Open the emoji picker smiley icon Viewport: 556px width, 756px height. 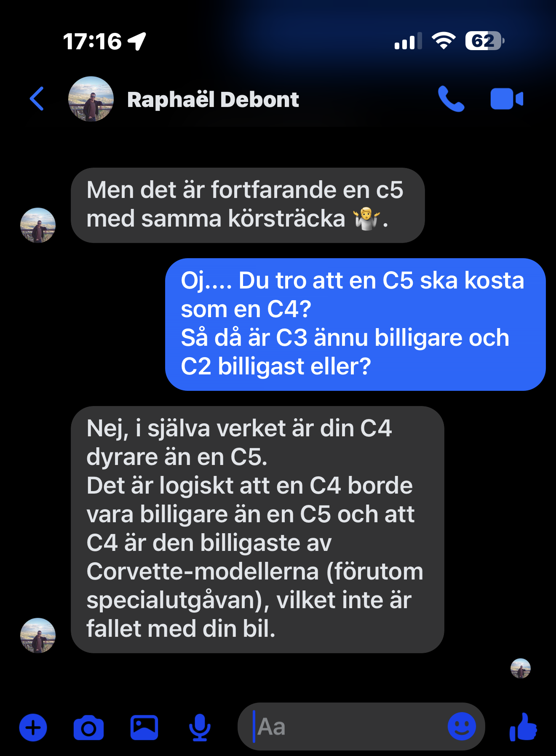[462, 727]
